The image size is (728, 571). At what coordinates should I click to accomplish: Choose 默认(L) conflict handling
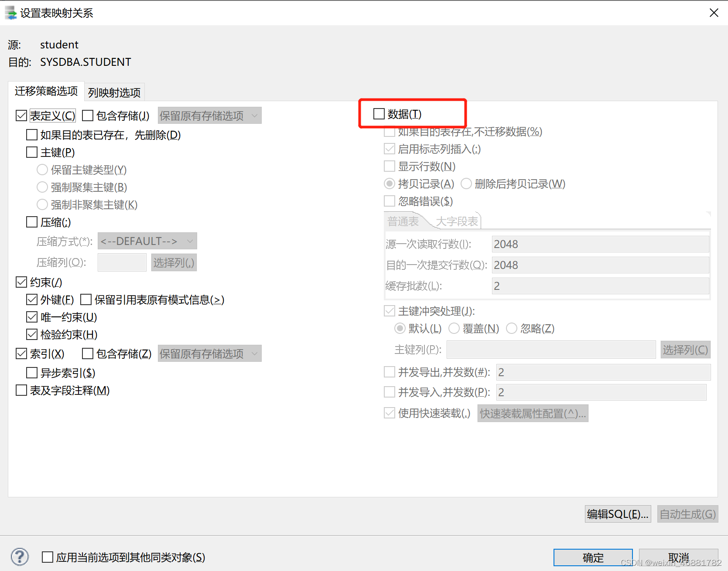coord(400,328)
